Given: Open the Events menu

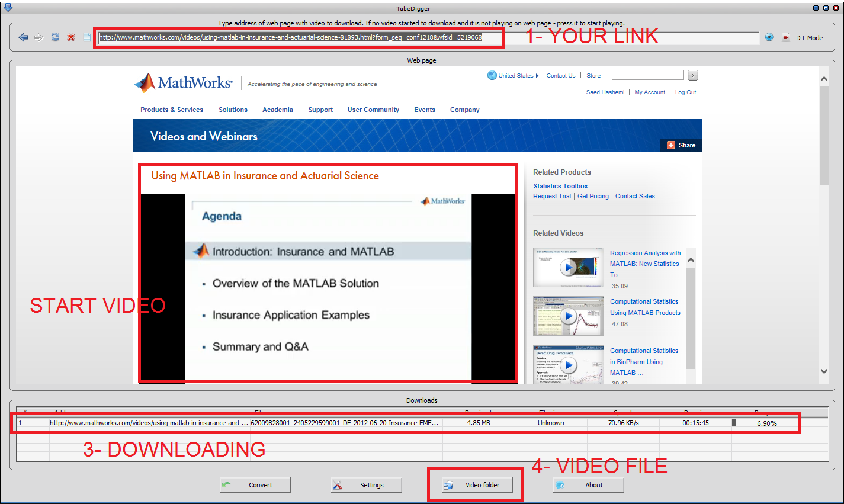Looking at the screenshot, I should click(425, 110).
